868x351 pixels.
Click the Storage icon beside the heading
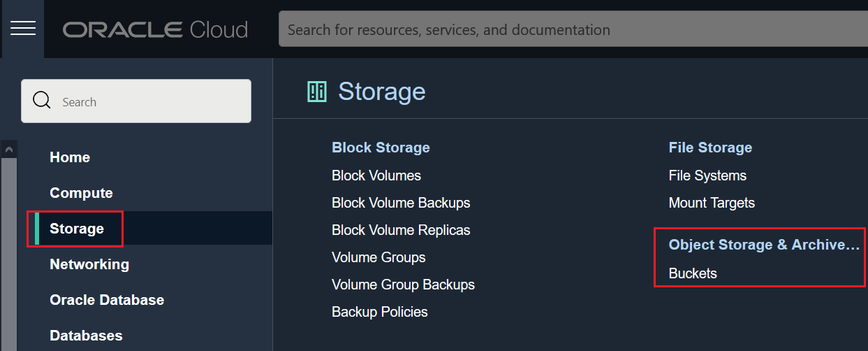(317, 92)
